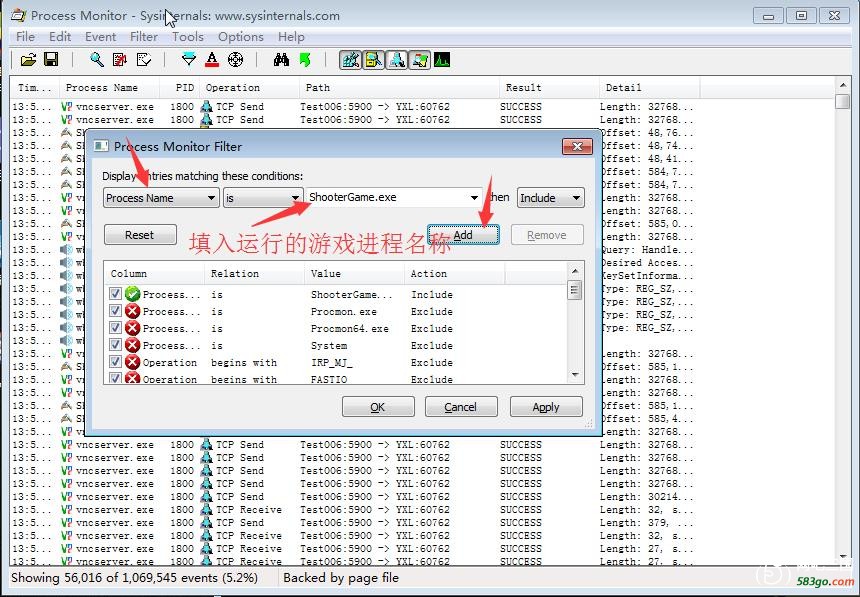Open the Help menu

(x=291, y=37)
